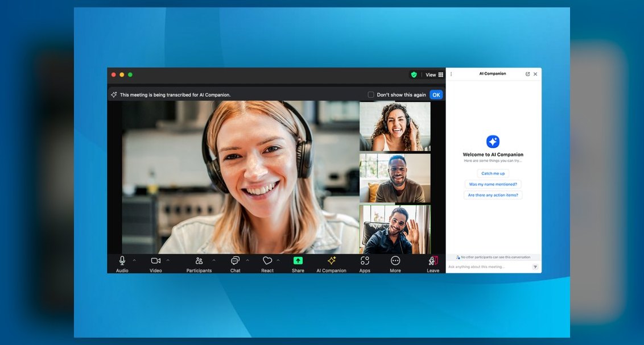Click green fullscreen window button
The width and height of the screenshot is (644, 345).
click(x=130, y=74)
